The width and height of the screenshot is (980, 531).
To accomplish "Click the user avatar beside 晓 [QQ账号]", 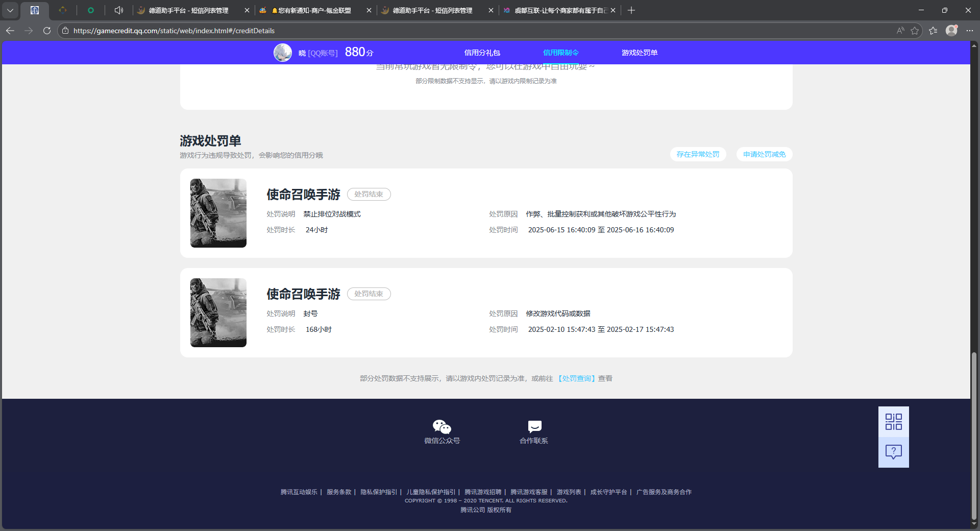I will coord(283,53).
